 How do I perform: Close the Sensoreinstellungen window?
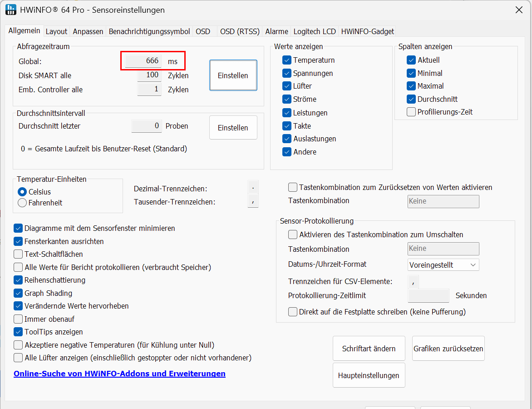519,10
